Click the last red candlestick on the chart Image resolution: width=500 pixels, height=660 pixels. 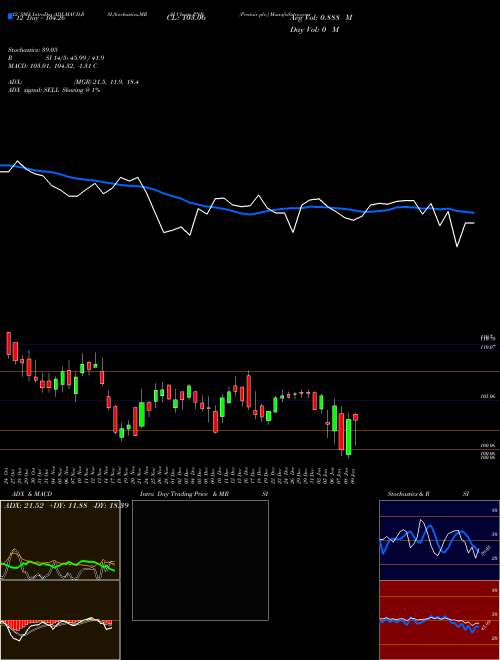[356, 417]
